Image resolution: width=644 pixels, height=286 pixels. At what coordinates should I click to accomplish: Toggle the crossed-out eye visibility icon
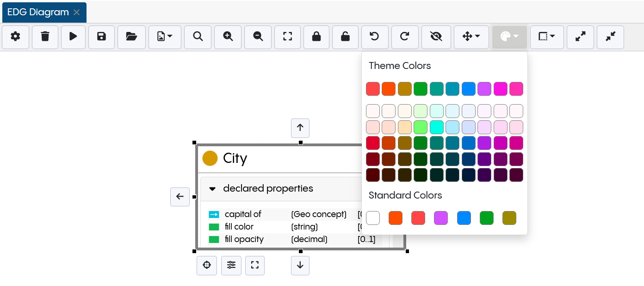(436, 37)
